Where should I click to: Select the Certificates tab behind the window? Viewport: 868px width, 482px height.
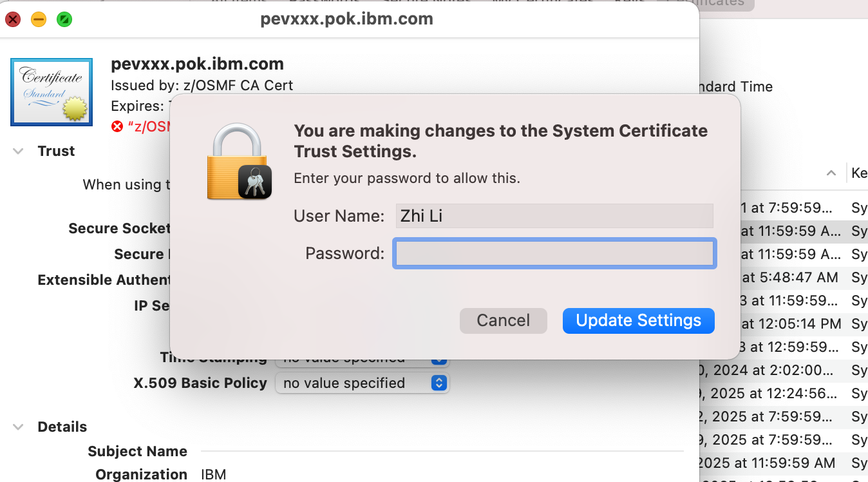click(715, 4)
